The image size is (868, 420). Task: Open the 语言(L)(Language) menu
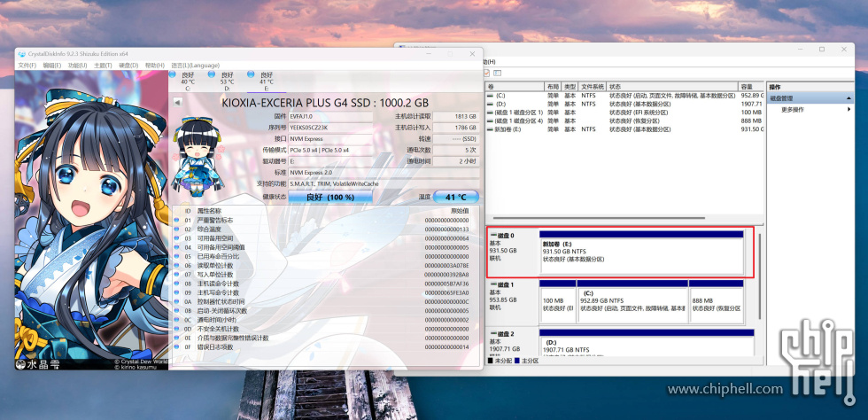(x=196, y=66)
